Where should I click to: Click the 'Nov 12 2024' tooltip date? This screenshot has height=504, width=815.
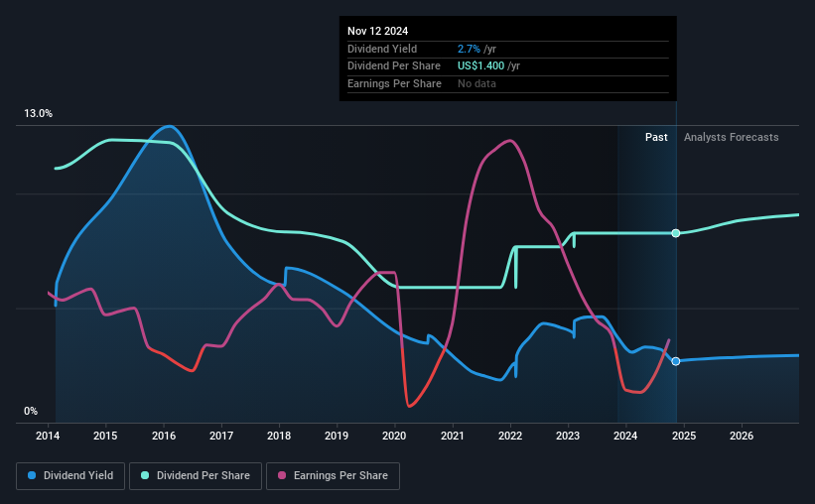pos(378,31)
